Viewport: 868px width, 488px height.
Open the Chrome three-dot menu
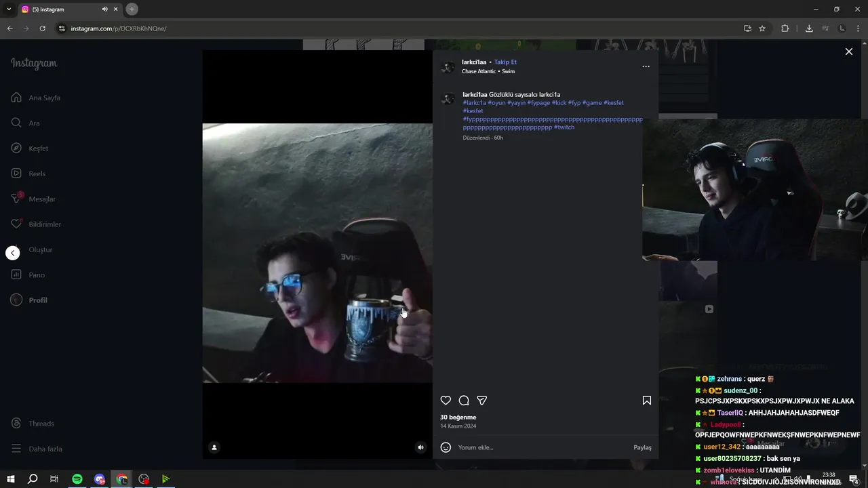(x=857, y=28)
